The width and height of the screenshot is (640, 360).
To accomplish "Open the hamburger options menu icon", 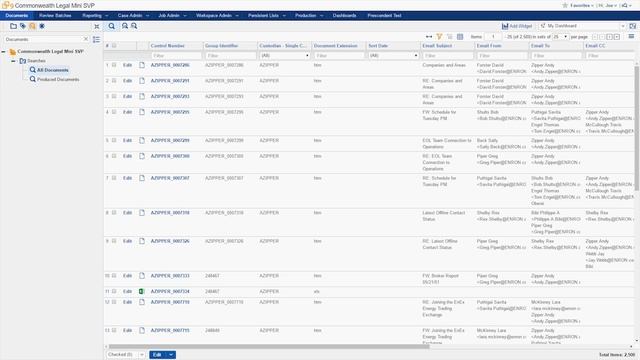I will [631, 36].
